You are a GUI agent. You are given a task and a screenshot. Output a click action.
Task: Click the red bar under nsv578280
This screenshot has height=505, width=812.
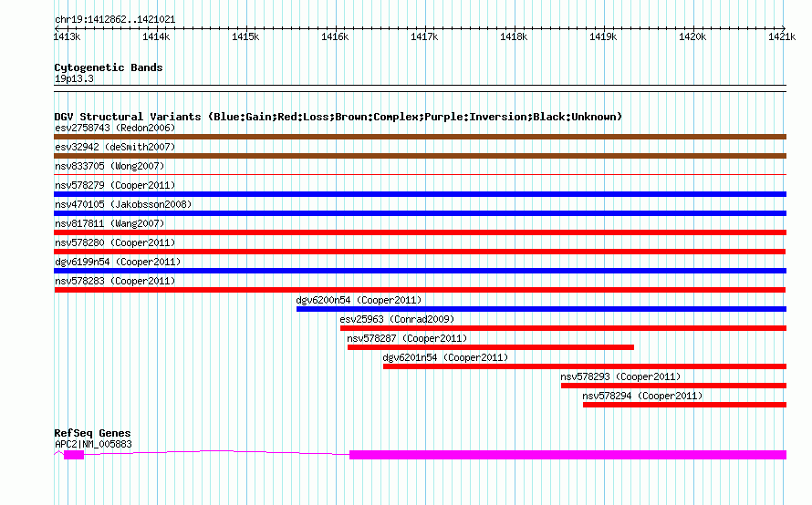pos(420,252)
